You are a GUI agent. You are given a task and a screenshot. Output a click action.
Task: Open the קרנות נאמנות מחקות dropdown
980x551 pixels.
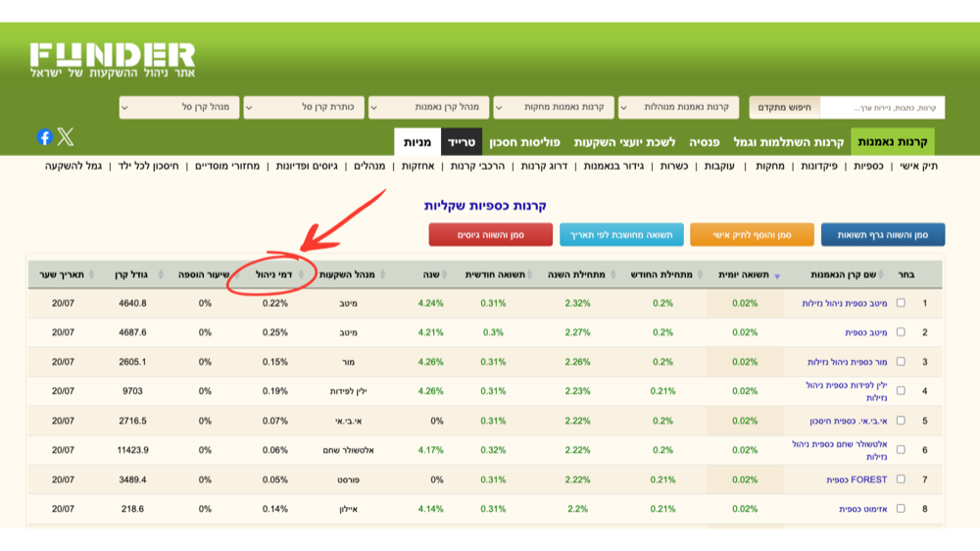[x=554, y=107]
